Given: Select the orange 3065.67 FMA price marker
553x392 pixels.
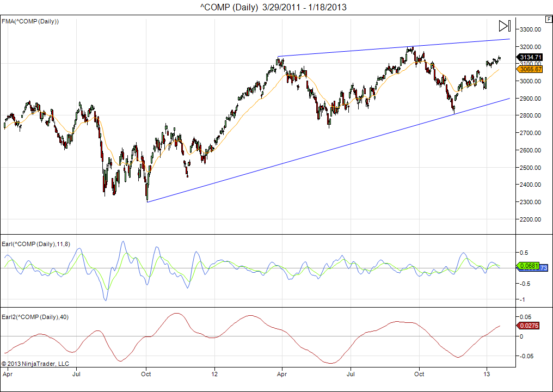Looking at the screenshot, I should [530, 69].
